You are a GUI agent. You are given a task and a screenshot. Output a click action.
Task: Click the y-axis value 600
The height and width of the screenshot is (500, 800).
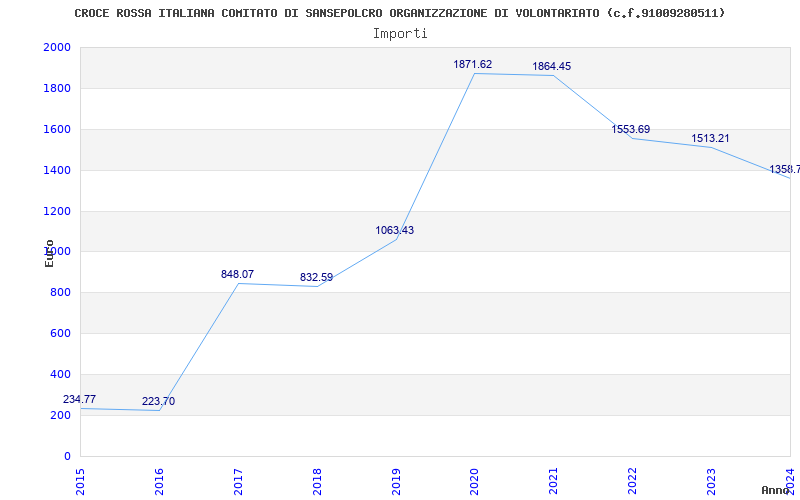point(60,334)
